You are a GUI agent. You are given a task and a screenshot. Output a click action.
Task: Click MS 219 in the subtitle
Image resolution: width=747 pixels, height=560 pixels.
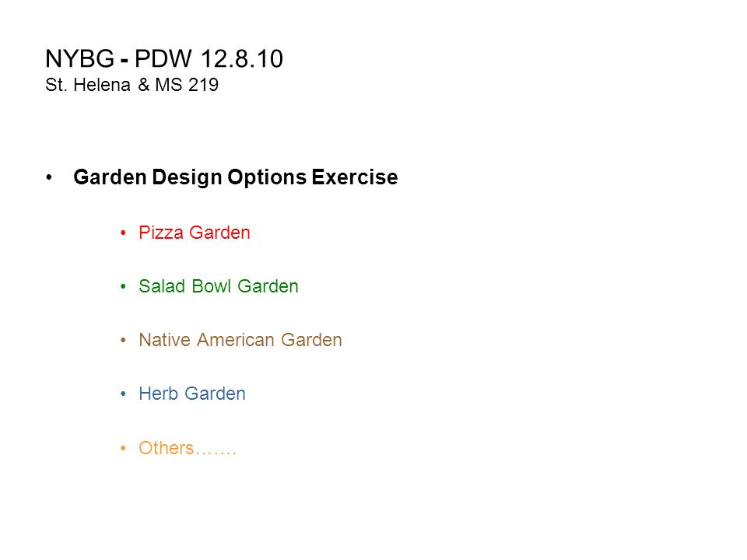click(188, 86)
